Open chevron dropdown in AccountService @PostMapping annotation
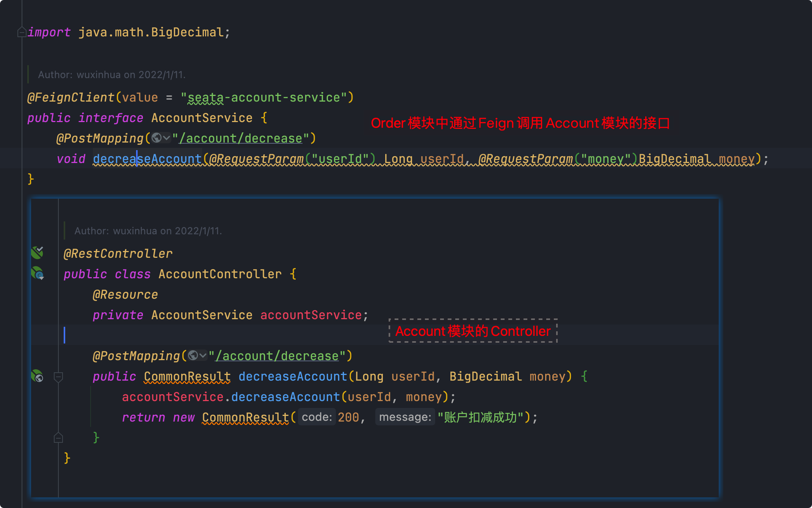This screenshot has height=508, width=812. (x=166, y=138)
